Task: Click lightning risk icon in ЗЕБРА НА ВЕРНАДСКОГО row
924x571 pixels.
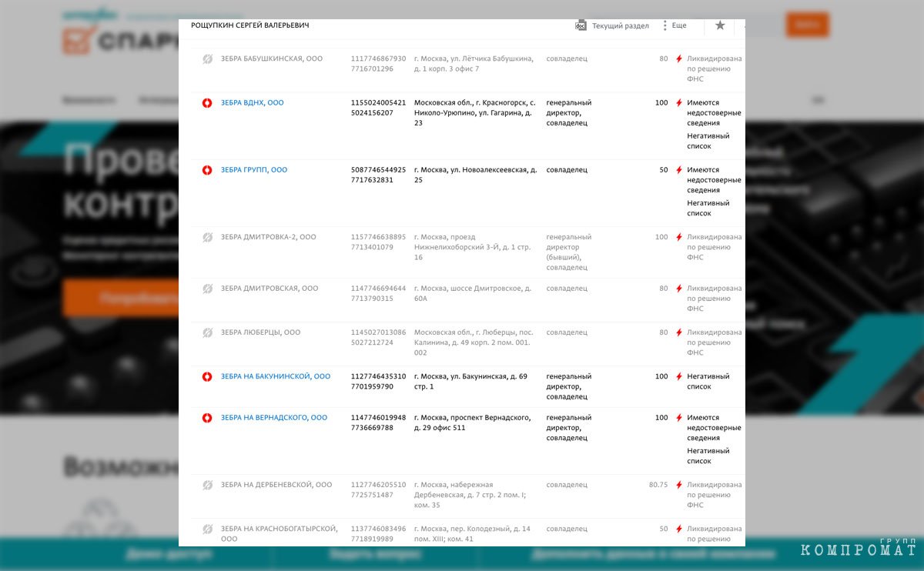Action: coord(678,418)
